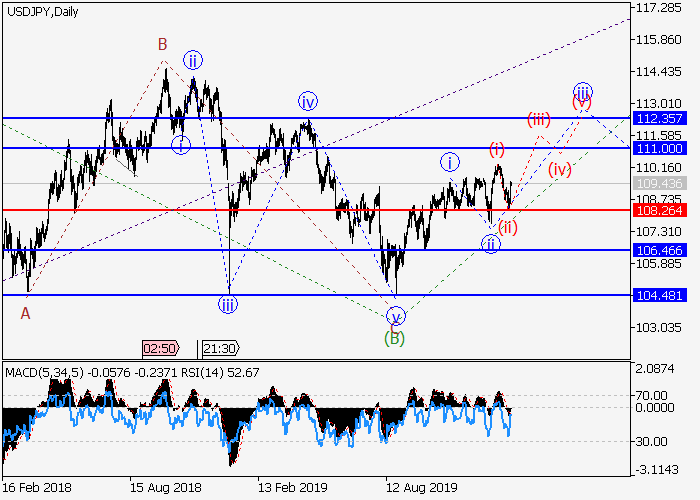Viewport: 700px width, 500px height.
Task: Click the blue circled iv wave label
Action: click(307, 100)
